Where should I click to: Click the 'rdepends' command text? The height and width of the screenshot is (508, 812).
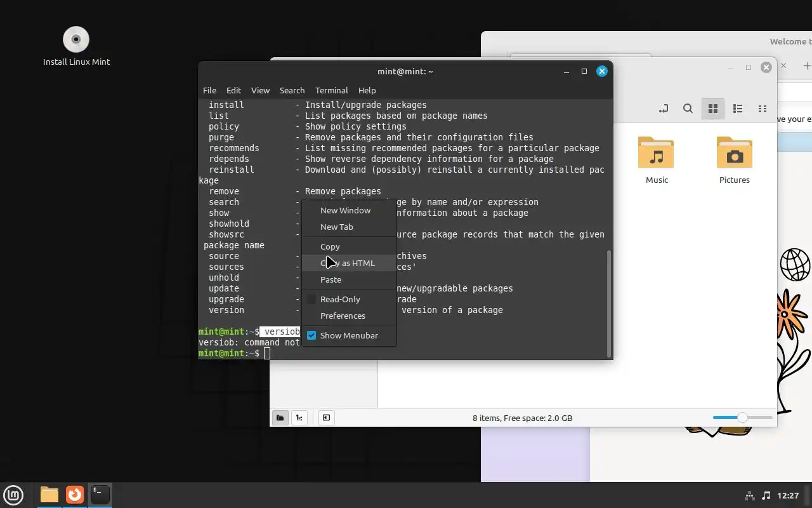229,159
